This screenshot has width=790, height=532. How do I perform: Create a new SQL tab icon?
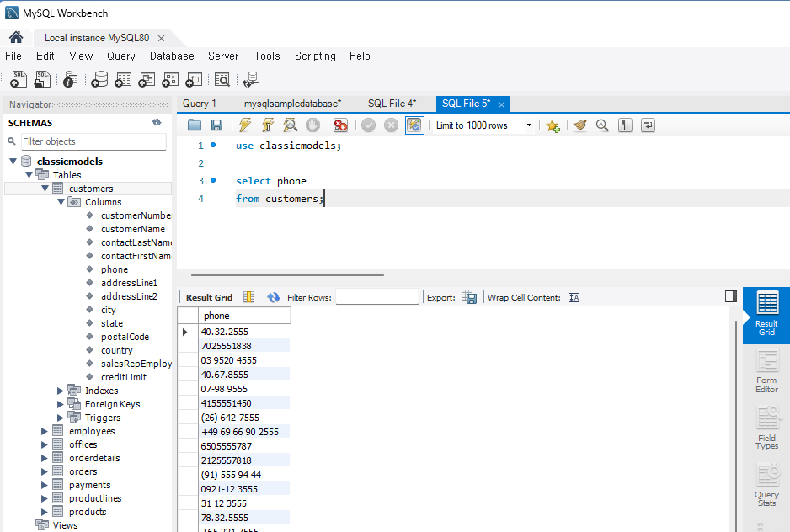[x=19, y=79]
